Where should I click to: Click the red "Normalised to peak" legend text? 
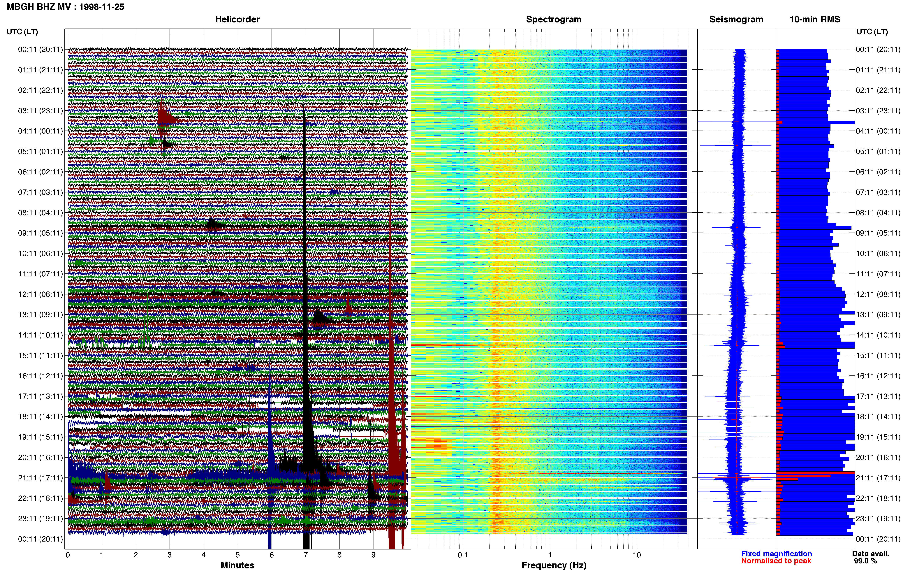click(776, 561)
